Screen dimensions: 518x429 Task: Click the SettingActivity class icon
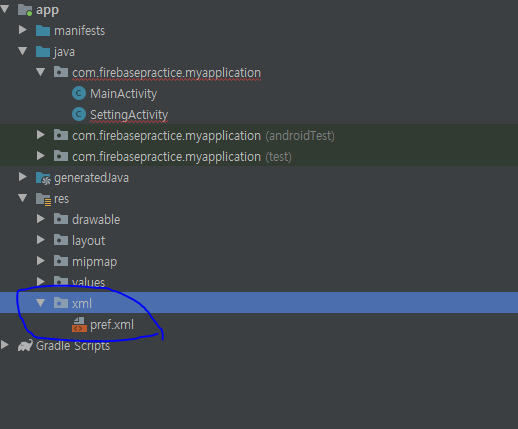click(x=79, y=114)
